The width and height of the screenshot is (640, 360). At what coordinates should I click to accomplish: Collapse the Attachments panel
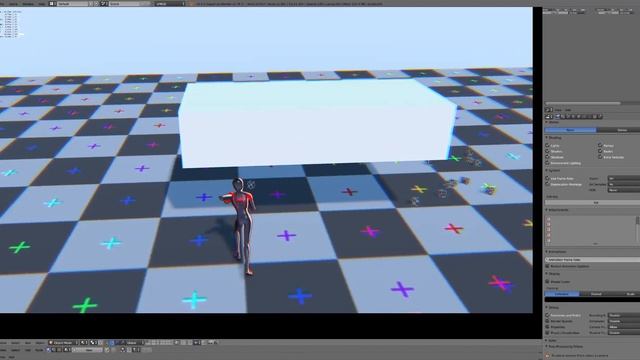point(547,210)
